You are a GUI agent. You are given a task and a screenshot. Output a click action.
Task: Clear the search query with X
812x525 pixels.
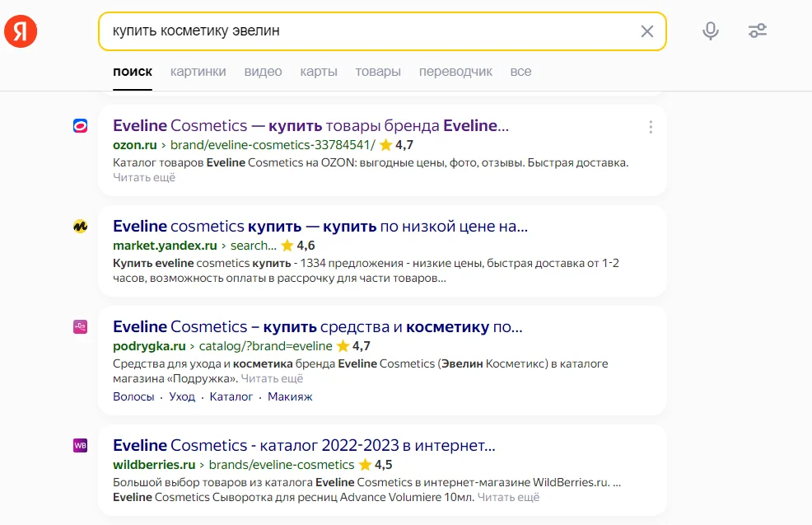647,31
